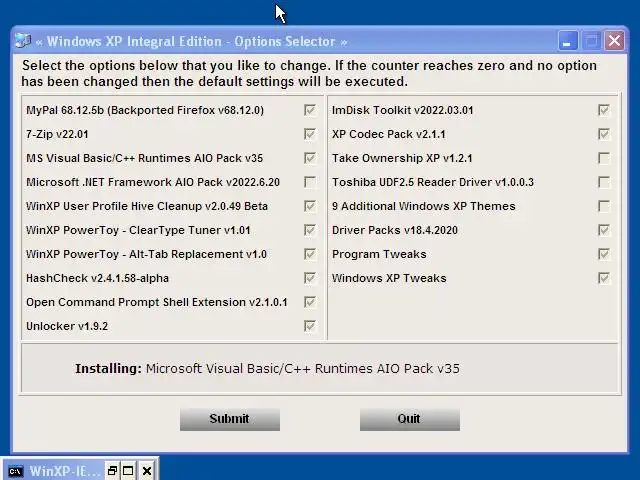640x480 pixels.
Task: Restore the minimized WinXP-IE window
Action: 112,471
